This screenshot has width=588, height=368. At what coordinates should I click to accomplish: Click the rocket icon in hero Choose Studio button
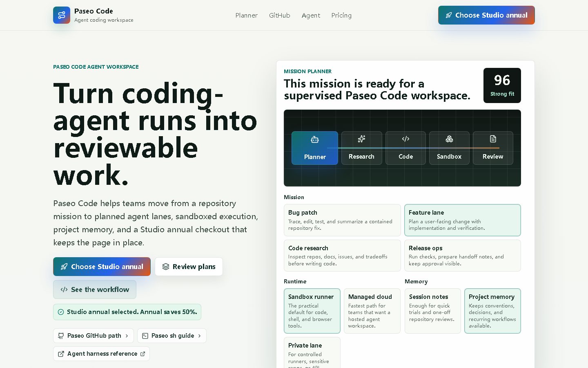[x=64, y=267]
